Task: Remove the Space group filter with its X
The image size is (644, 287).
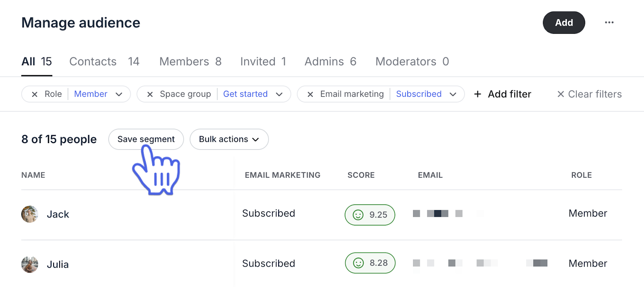Action: [150, 94]
